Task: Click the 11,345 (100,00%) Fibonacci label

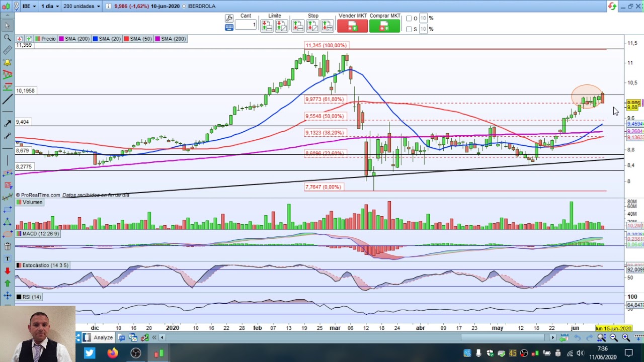Action: (x=326, y=46)
